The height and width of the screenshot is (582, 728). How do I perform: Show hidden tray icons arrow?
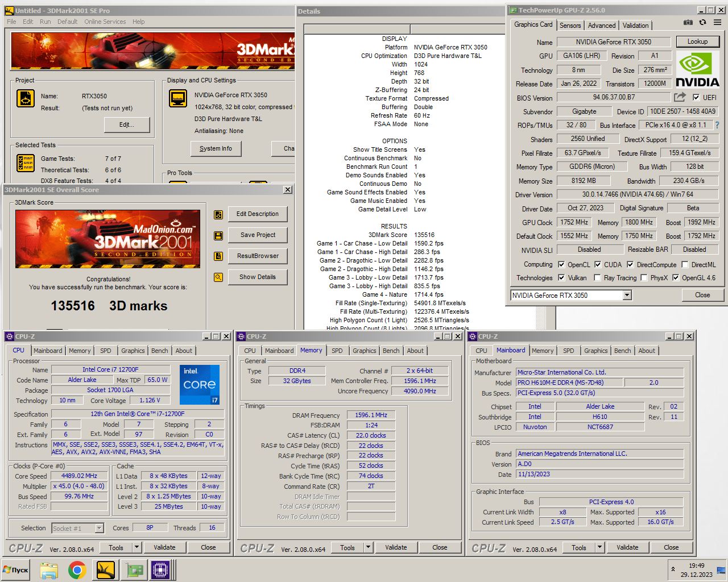(x=673, y=569)
